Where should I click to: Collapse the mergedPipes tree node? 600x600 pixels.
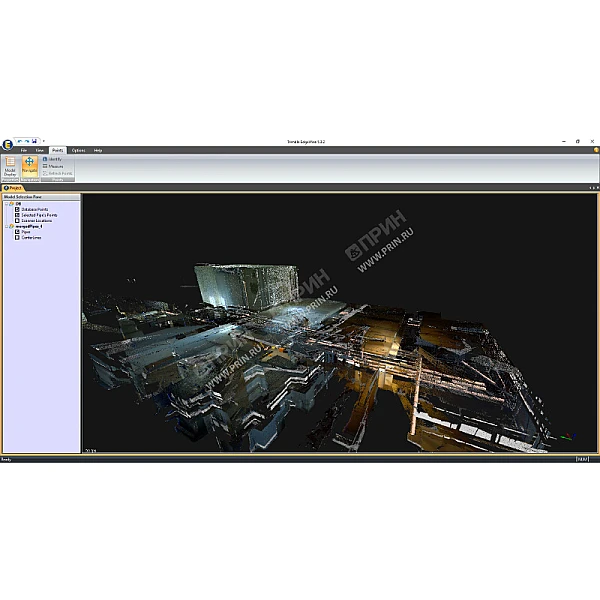(x=6, y=226)
